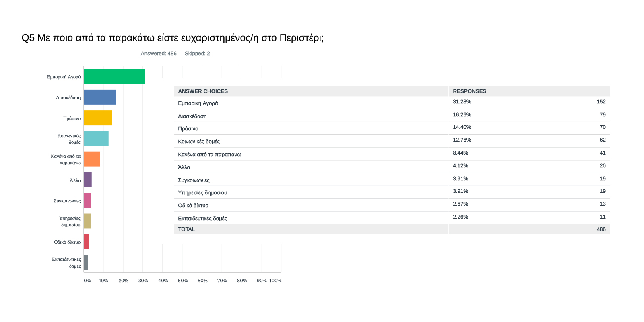Click the 50% label on chart axis
The height and width of the screenshot is (322, 644).
pyautogui.click(x=183, y=281)
